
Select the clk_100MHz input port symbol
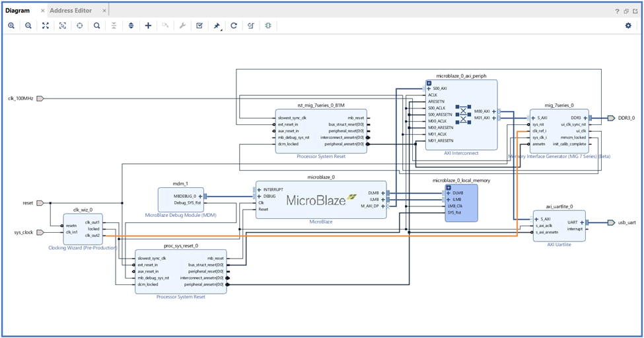(40, 99)
